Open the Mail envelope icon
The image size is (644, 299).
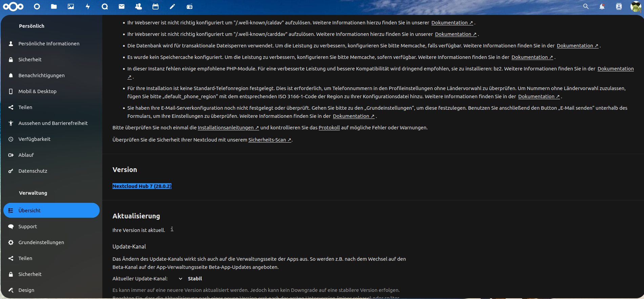(x=122, y=6)
